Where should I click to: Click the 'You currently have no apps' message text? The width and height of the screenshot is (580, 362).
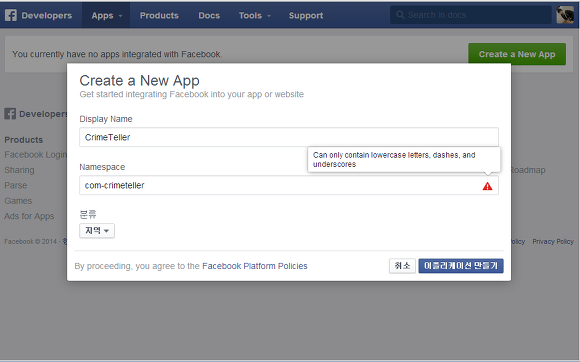117,54
